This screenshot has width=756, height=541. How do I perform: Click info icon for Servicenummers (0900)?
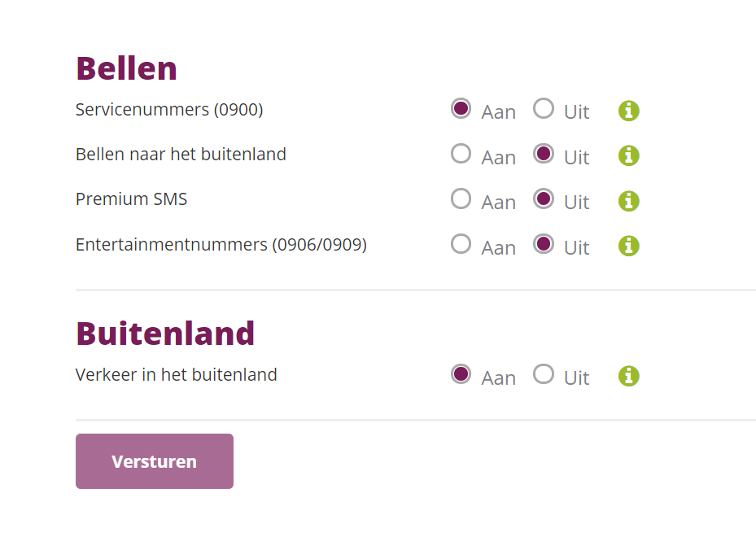pos(629,111)
